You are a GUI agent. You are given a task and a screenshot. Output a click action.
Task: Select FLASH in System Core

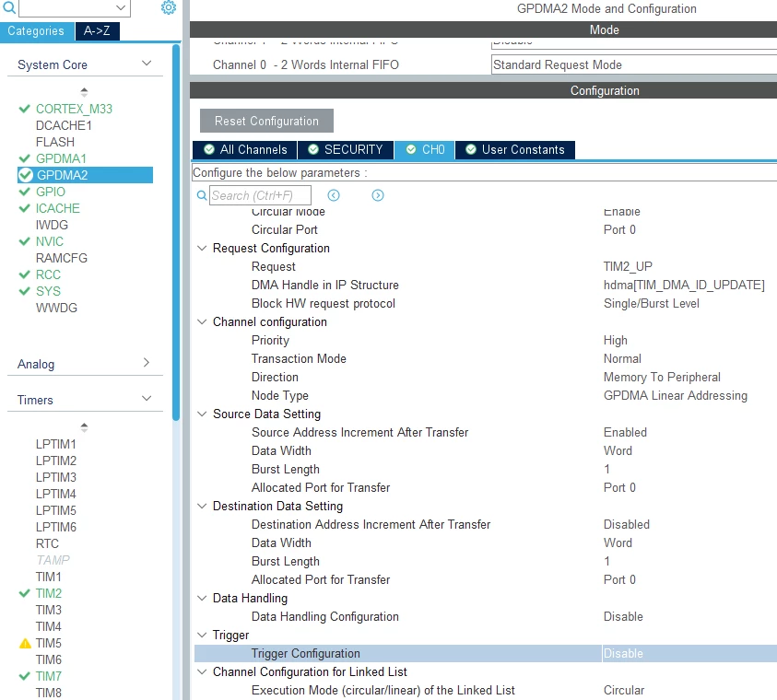(55, 142)
